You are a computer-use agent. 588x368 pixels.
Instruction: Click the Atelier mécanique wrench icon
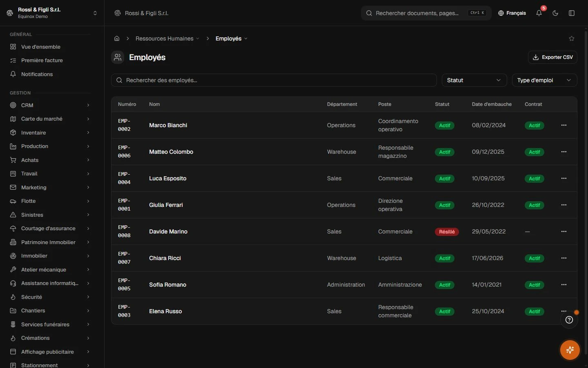coord(13,269)
